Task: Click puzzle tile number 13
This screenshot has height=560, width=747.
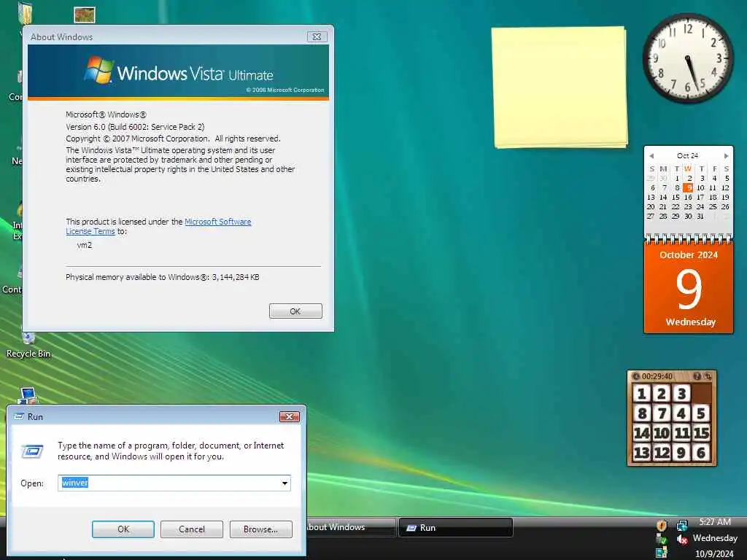Action: click(642, 452)
